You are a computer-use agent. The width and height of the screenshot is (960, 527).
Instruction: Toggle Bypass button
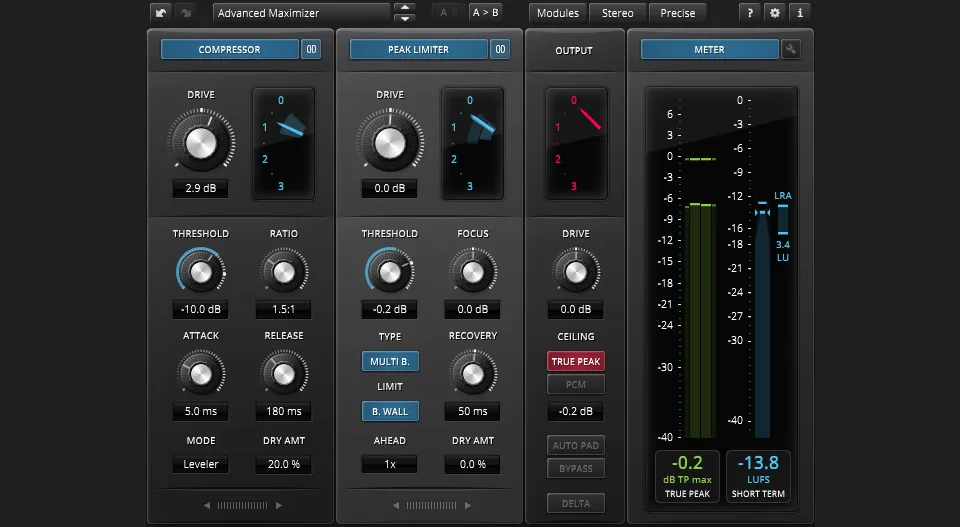(576, 468)
